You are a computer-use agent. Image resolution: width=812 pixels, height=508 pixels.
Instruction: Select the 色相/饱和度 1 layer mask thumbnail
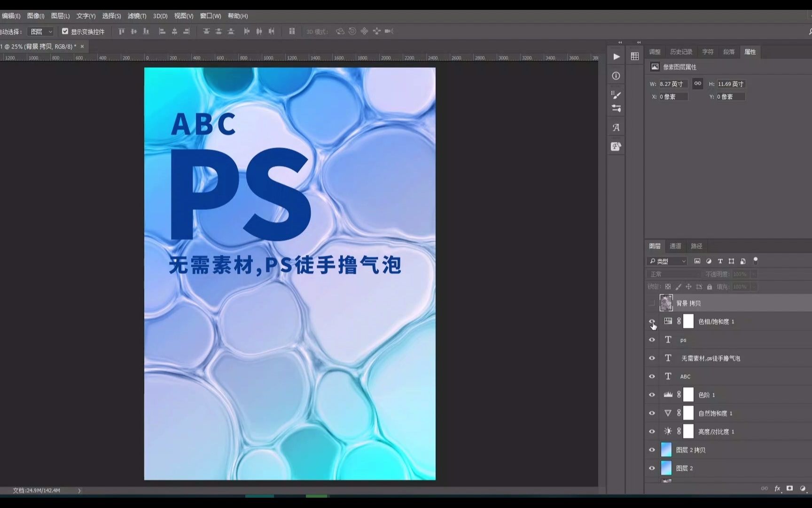coord(688,322)
